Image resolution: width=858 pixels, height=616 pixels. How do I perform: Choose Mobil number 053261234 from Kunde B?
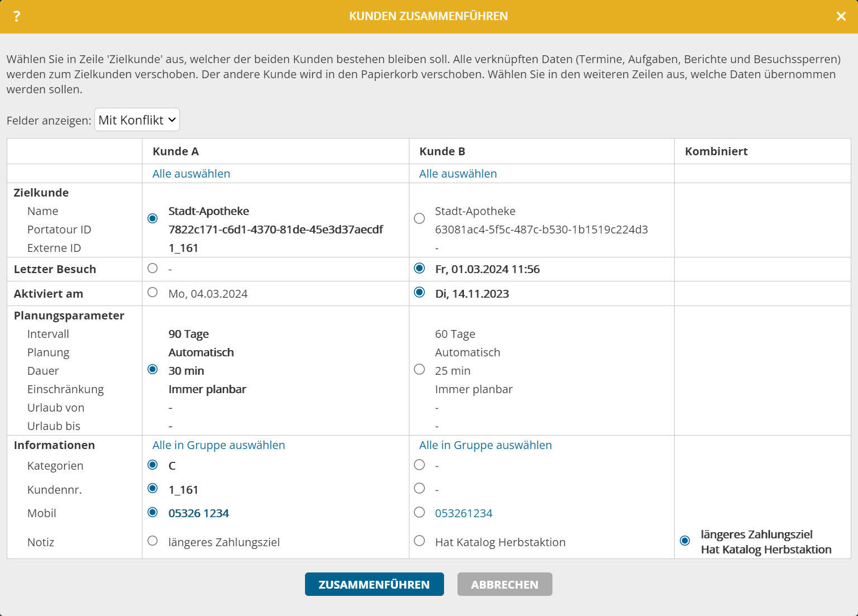[420, 512]
